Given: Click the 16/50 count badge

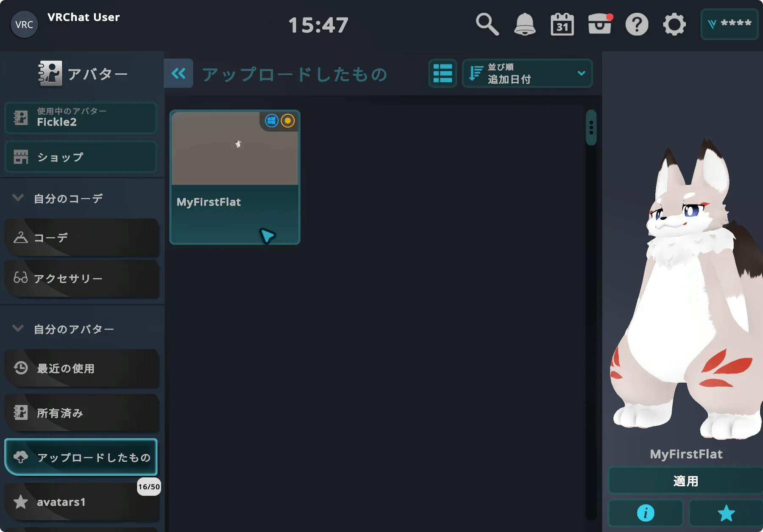Looking at the screenshot, I should point(149,487).
